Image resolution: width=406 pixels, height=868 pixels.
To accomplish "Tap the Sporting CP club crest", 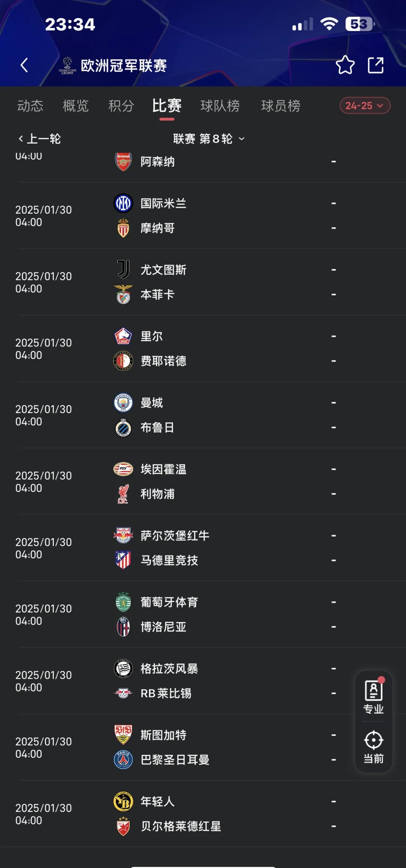I will [x=123, y=602].
